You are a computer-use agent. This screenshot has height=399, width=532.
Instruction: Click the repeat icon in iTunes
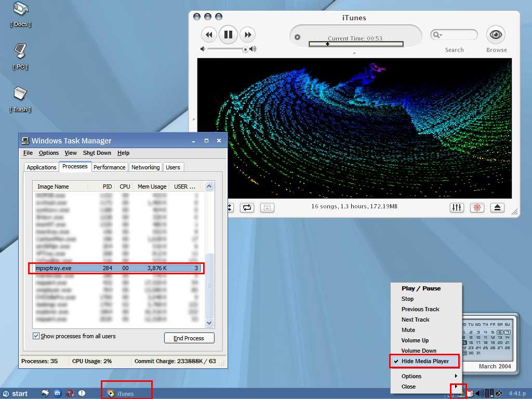(247, 207)
